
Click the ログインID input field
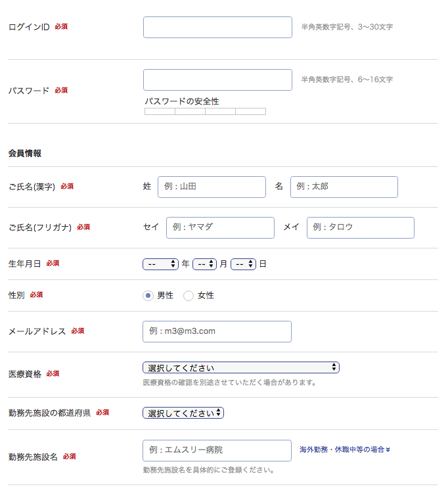coord(217,28)
